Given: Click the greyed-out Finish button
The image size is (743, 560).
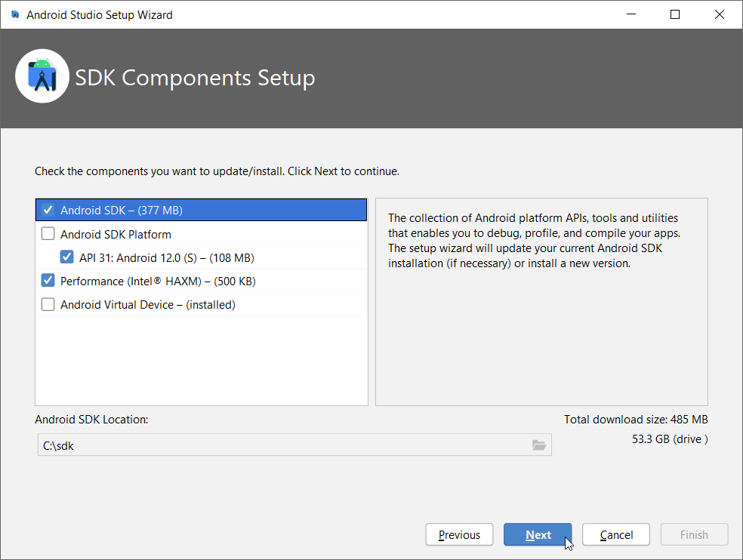Looking at the screenshot, I should 694,535.
